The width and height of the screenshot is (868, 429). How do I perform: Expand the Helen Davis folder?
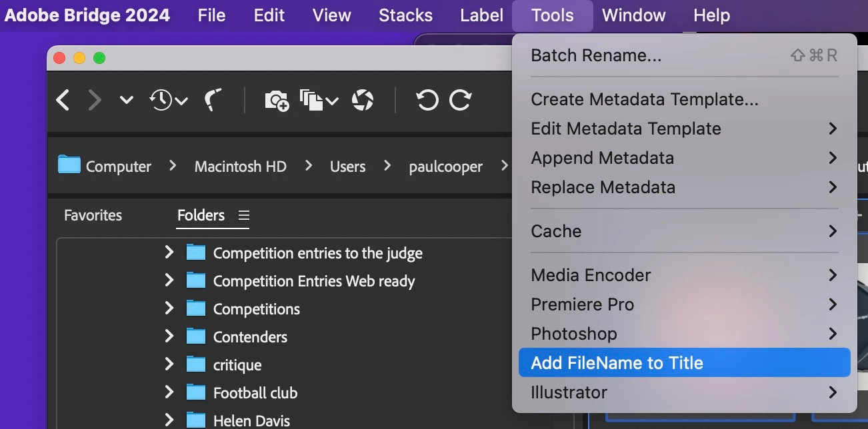point(169,420)
